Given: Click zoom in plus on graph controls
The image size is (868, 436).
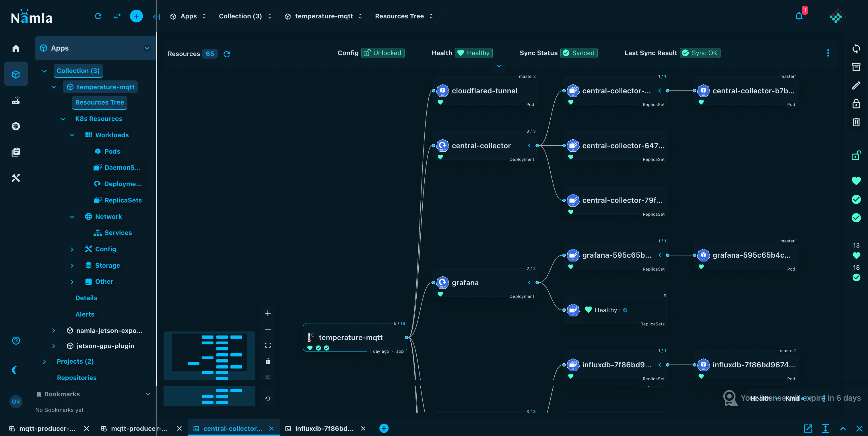Looking at the screenshot, I should [267, 313].
